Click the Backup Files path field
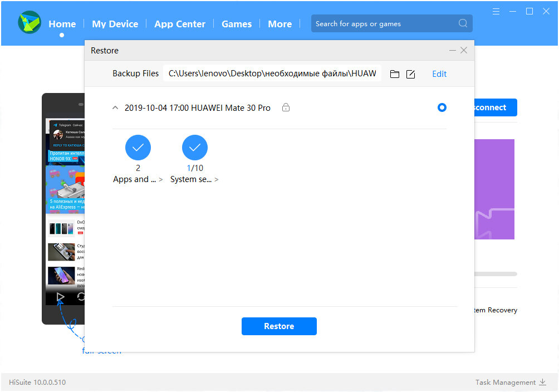The height and width of the screenshot is (392, 559). [272, 73]
